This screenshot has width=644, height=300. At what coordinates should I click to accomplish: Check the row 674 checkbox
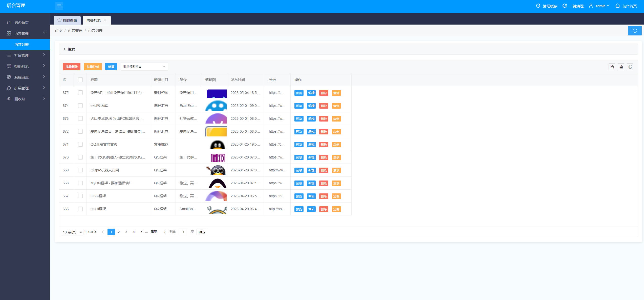pos(80,106)
